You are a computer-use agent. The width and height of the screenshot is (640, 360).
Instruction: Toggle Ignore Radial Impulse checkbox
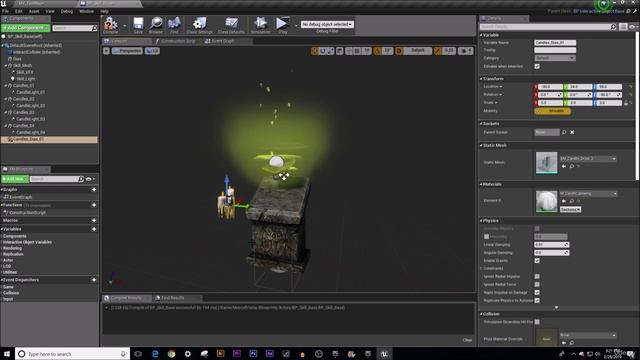(537, 276)
